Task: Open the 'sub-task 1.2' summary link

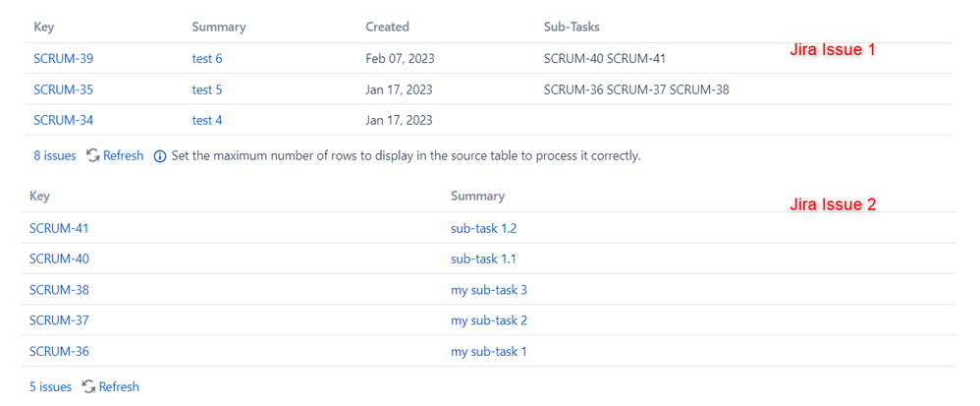Action: pyautogui.click(x=484, y=228)
